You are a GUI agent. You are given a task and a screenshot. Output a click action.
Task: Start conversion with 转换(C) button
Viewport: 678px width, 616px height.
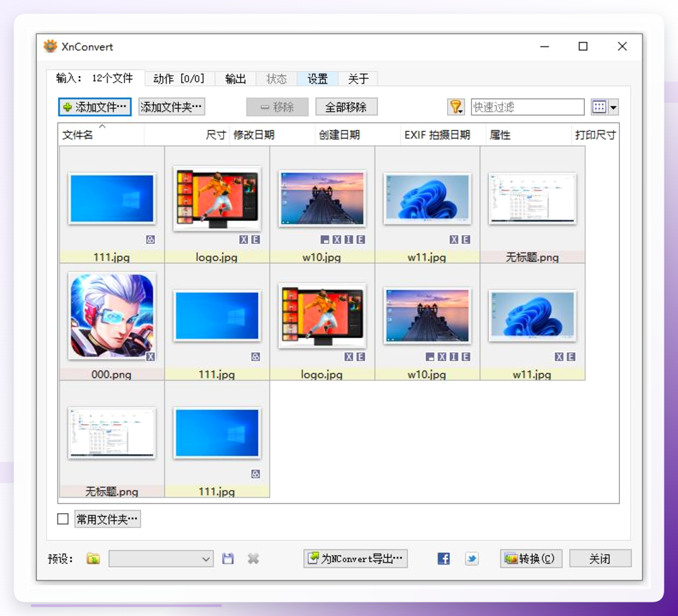pos(531,558)
